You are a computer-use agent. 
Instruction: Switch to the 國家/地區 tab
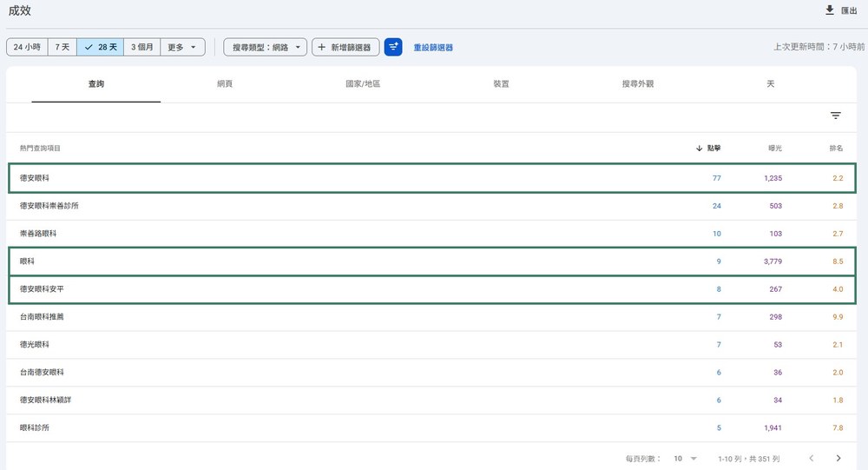pyautogui.click(x=363, y=83)
